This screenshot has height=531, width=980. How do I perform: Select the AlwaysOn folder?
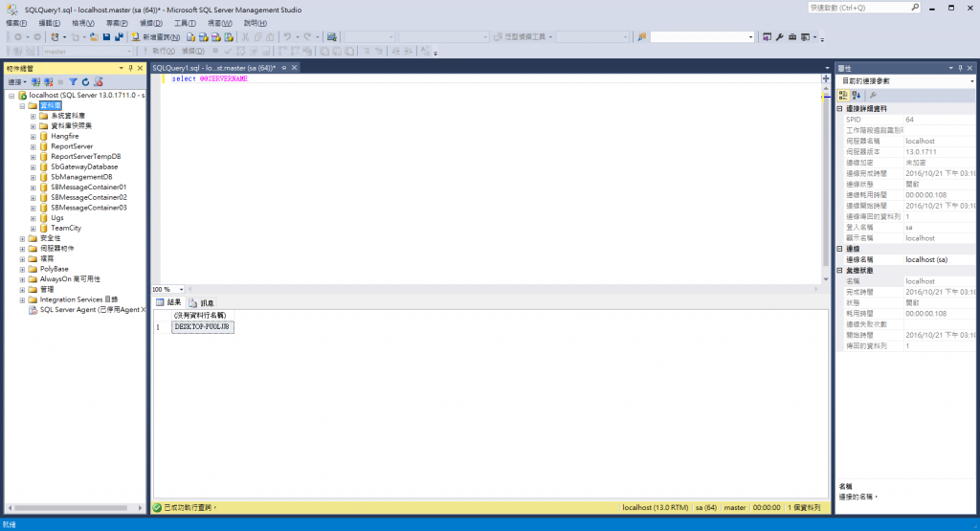coord(69,279)
